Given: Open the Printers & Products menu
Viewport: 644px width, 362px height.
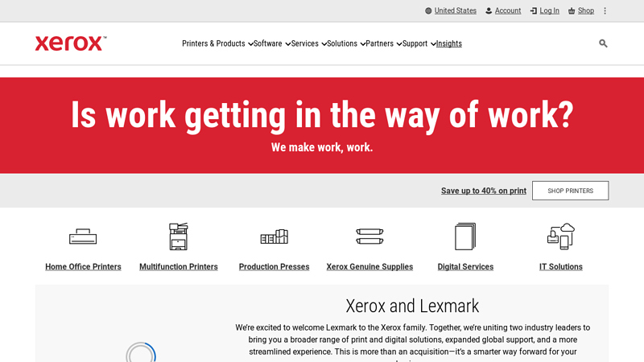Looking at the screenshot, I should [x=213, y=43].
